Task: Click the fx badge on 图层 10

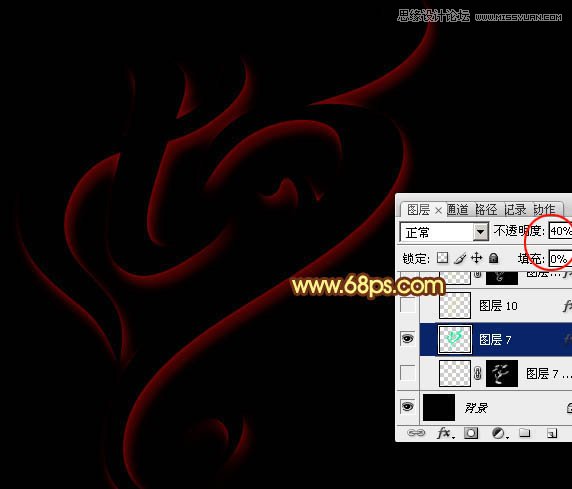Action: pos(567,306)
